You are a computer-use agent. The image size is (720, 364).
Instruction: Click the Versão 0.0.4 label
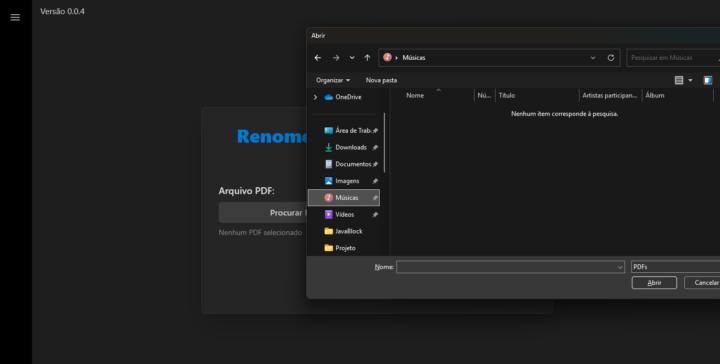pos(62,11)
